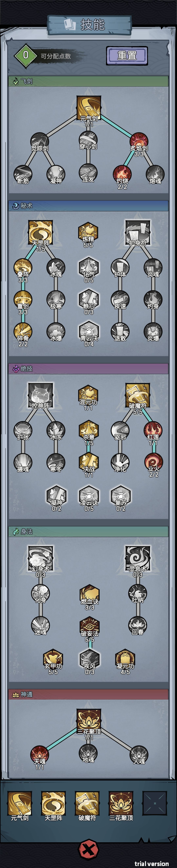Viewport: 177px width, 868px height.
Task: Select the 天魂 red lotus node
Action: (39, 754)
